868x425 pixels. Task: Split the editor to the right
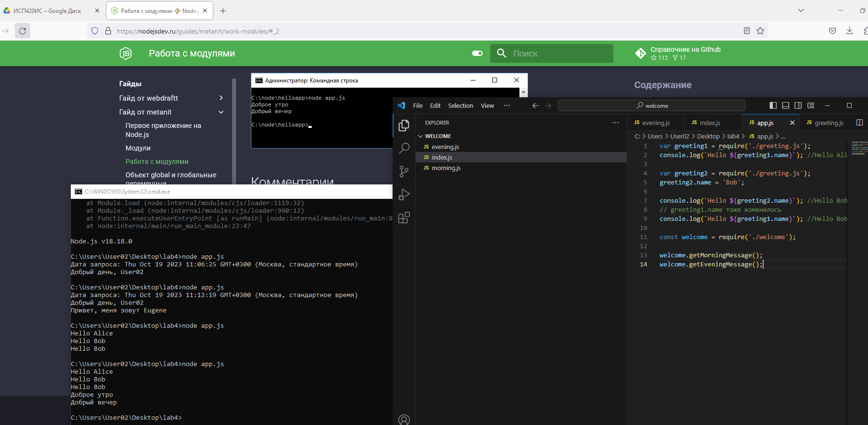pyautogui.click(x=859, y=123)
